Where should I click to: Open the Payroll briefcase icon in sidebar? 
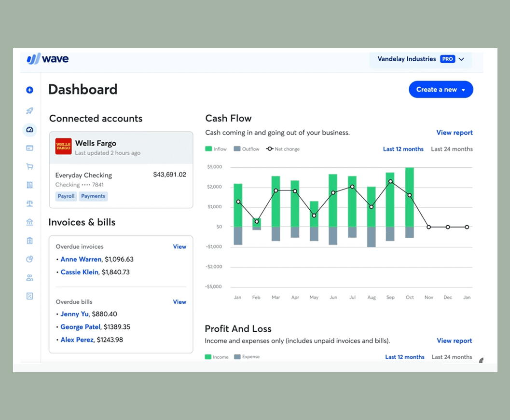[29, 240]
